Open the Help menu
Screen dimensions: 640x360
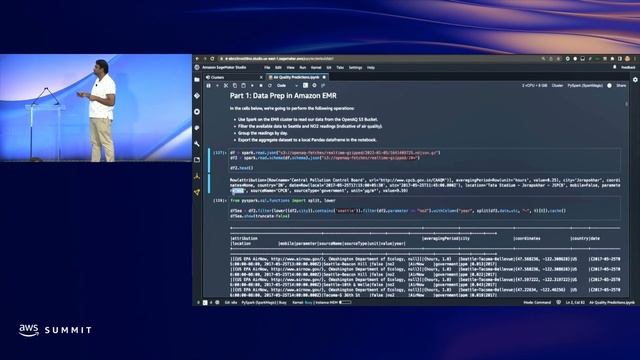click(x=371, y=67)
